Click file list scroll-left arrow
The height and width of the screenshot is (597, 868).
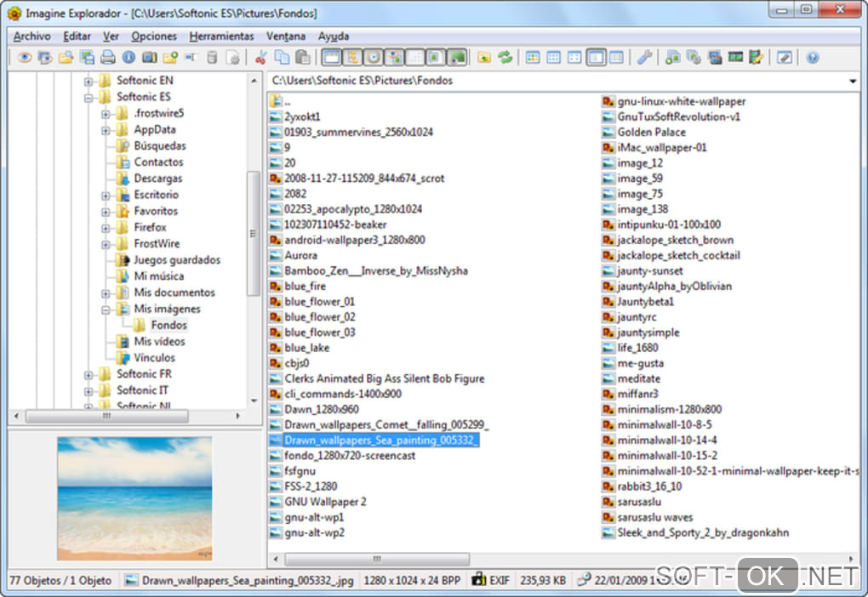coord(277,559)
